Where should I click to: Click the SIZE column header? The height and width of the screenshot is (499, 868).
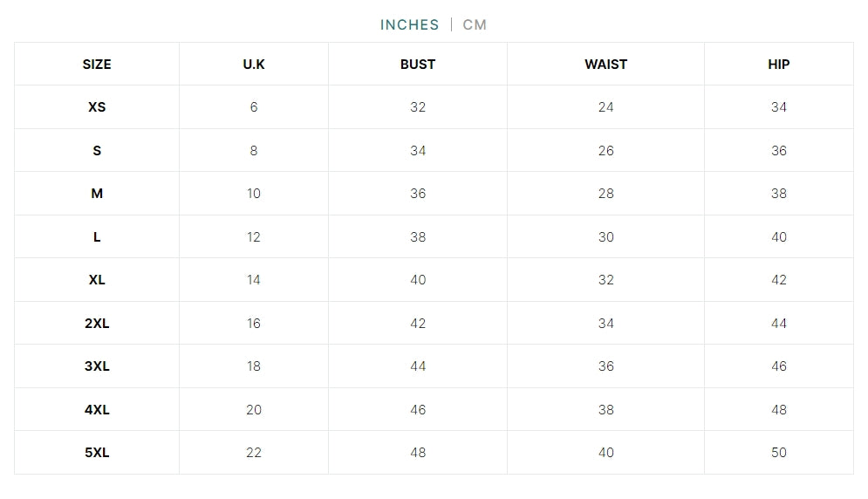[x=97, y=65]
